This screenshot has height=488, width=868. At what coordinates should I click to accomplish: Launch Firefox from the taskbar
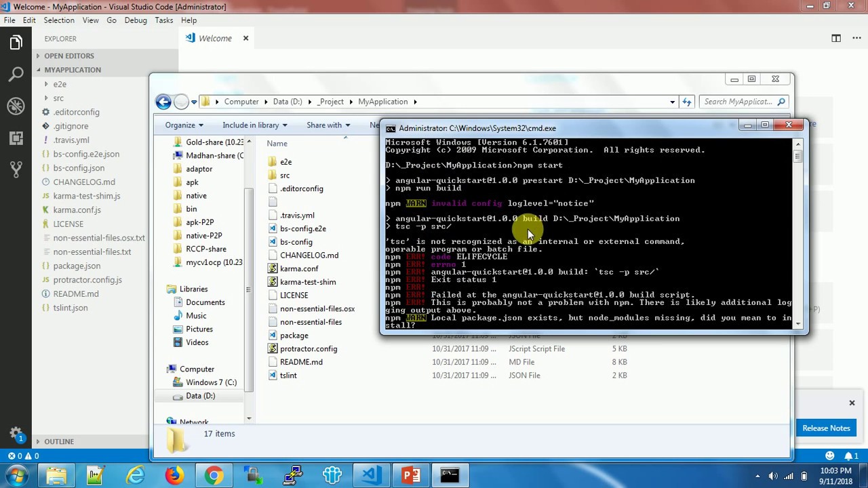pos(175,475)
